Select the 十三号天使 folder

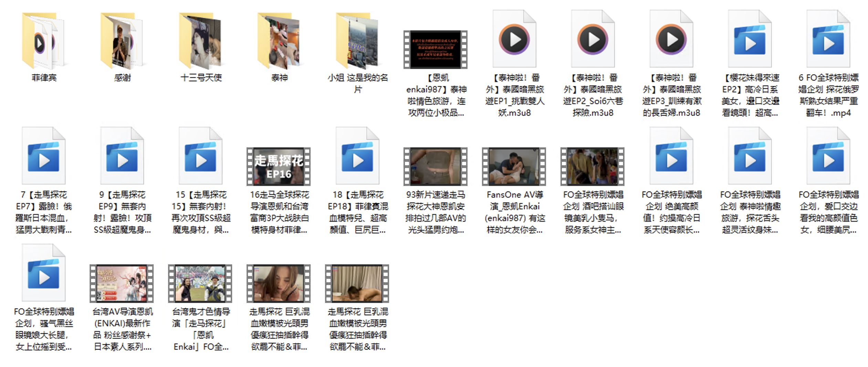200,41
